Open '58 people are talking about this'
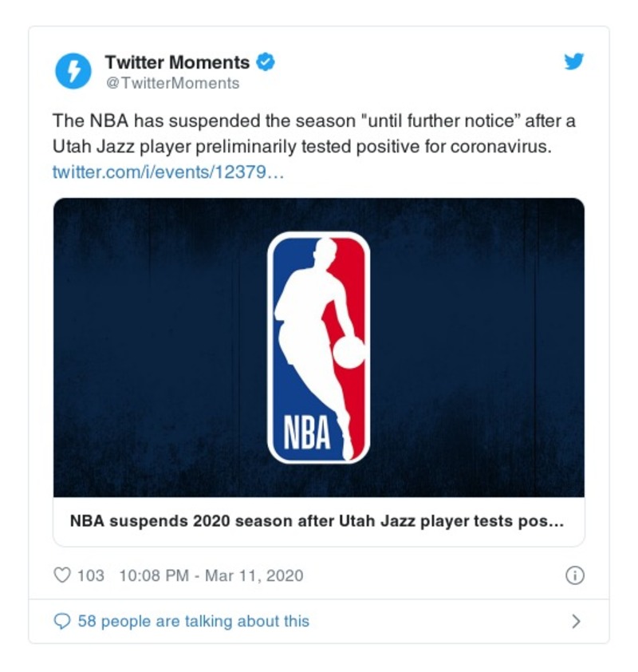The image size is (638, 672). pyautogui.click(x=193, y=622)
